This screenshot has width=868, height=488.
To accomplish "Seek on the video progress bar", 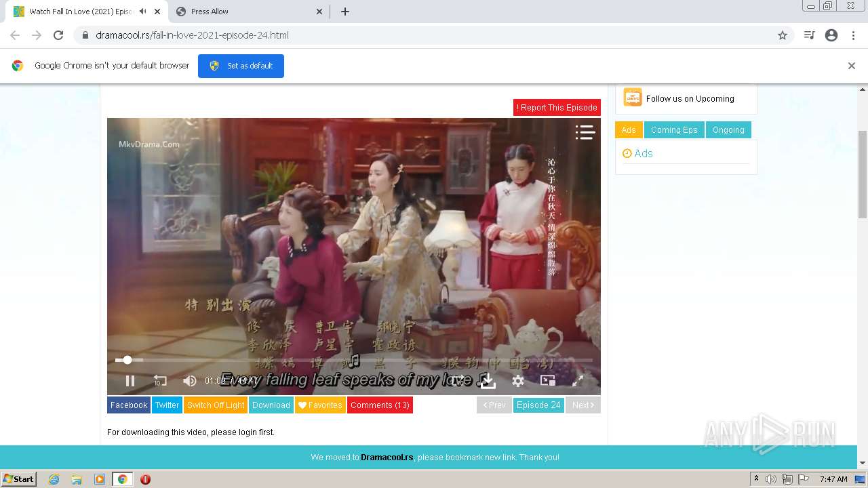I will 354,360.
